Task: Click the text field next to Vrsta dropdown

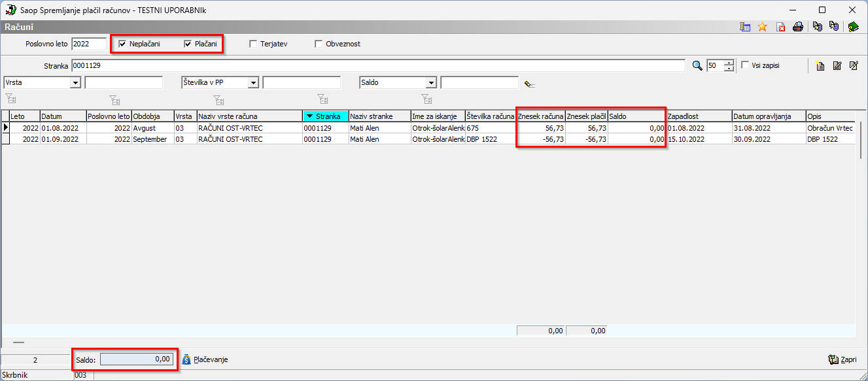Action: [x=124, y=83]
